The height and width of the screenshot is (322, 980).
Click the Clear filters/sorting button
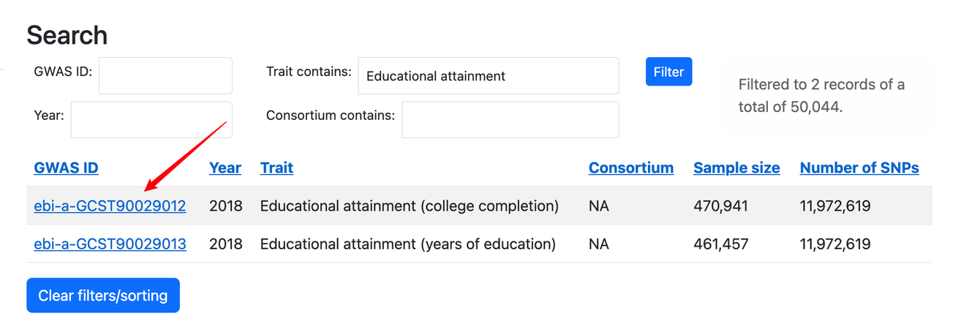click(x=103, y=296)
